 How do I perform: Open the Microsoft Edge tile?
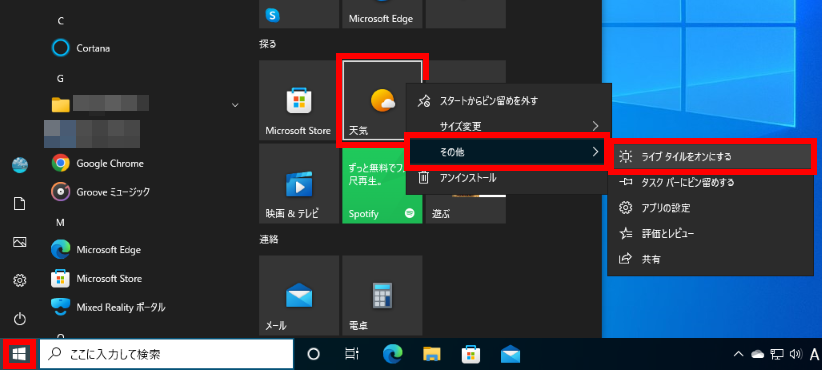(x=382, y=14)
